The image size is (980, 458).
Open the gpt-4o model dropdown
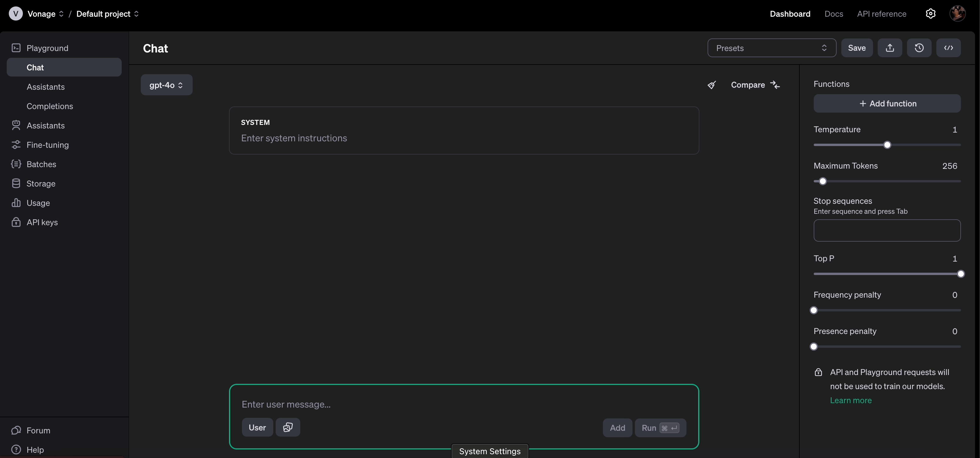pos(166,85)
